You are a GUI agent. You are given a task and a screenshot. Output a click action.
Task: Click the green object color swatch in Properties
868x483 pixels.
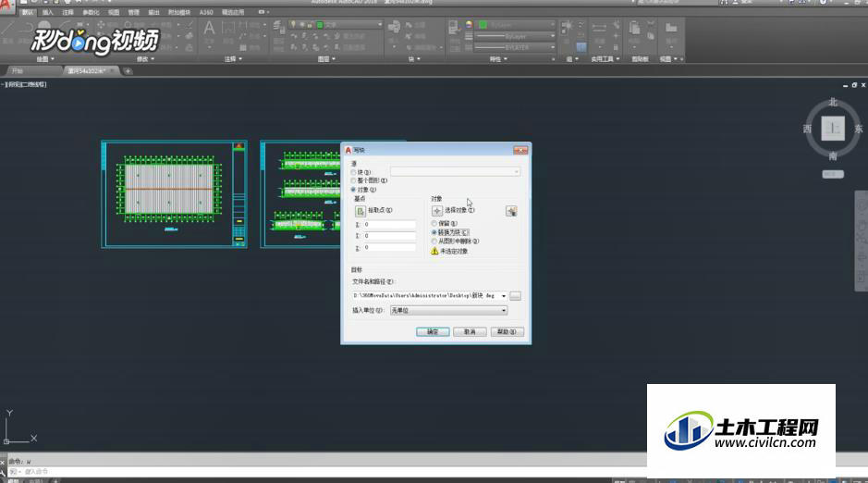coord(483,25)
